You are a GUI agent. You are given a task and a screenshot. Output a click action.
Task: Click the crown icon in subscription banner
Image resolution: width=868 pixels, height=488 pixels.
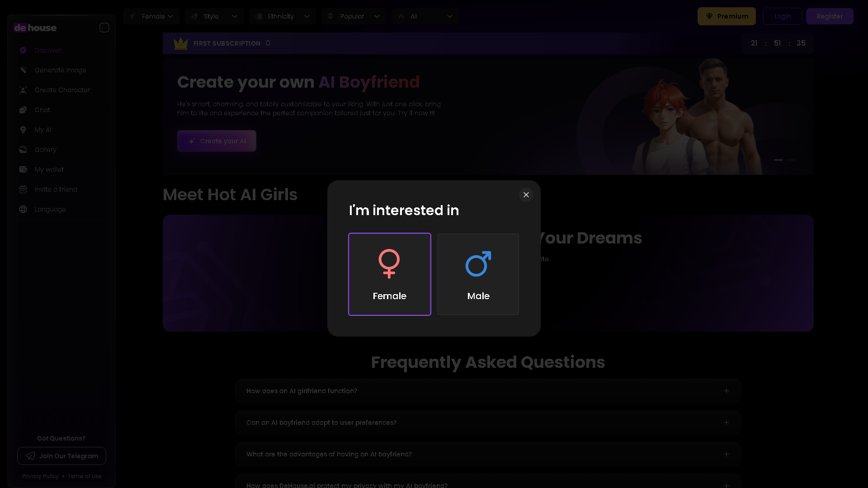tap(181, 43)
